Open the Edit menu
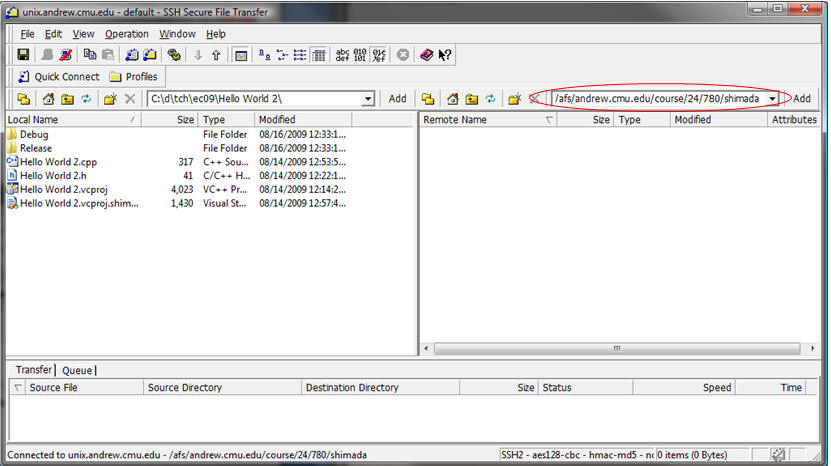The height and width of the screenshot is (466, 831). (x=53, y=34)
